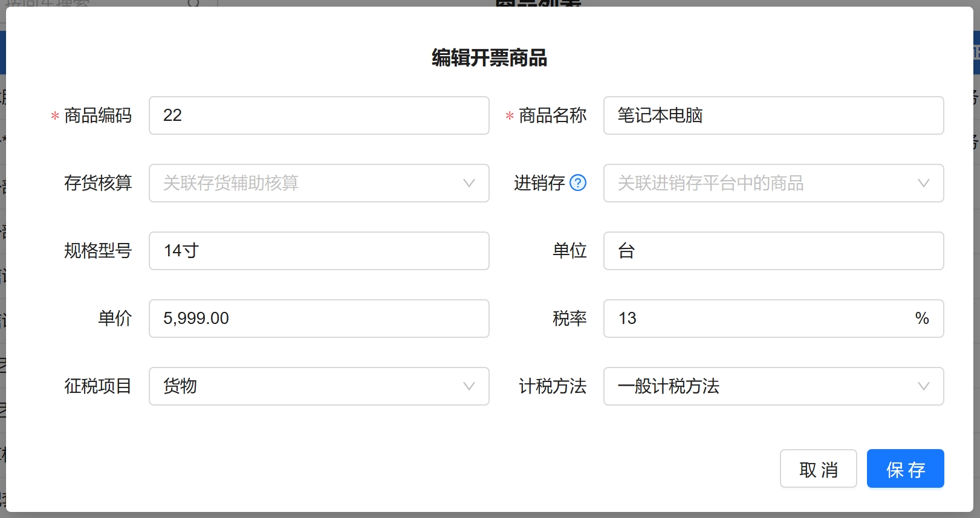Click the chevron arrow in 征税项目 field

[x=469, y=386]
